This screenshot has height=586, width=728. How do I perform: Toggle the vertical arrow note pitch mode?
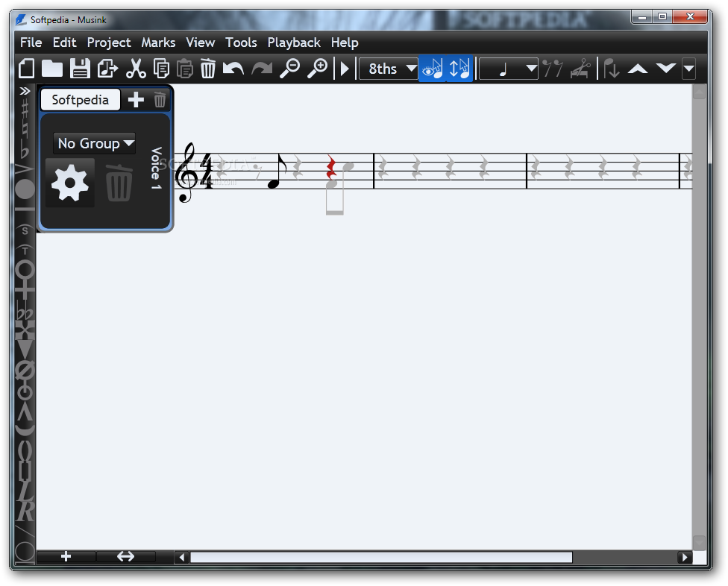(x=459, y=69)
